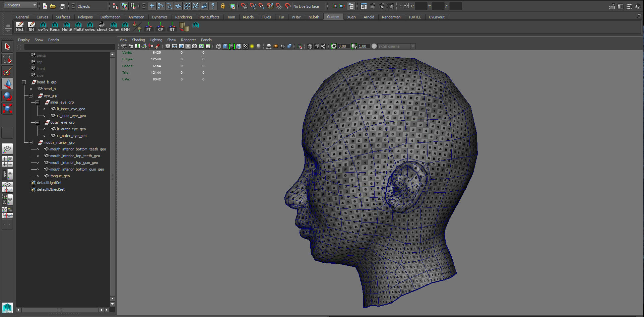Choose the Lasso select tool

[x=7, y=59]
